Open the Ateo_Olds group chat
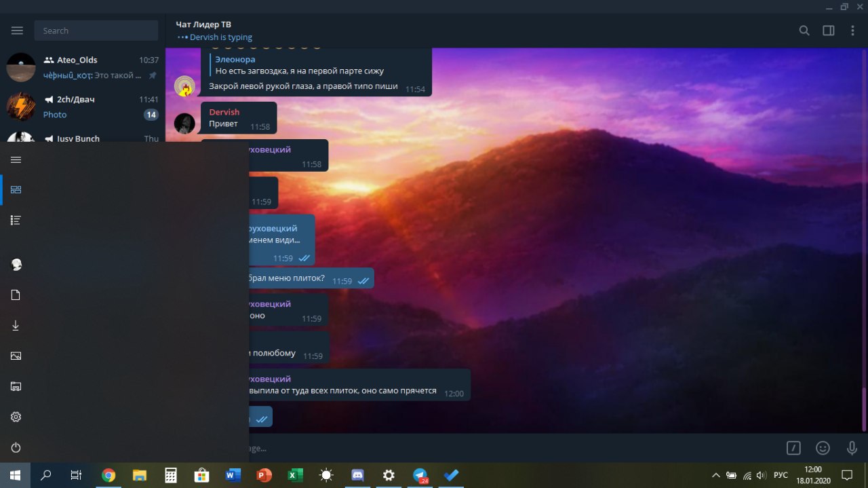868x488 pixels. pos(83,68)
